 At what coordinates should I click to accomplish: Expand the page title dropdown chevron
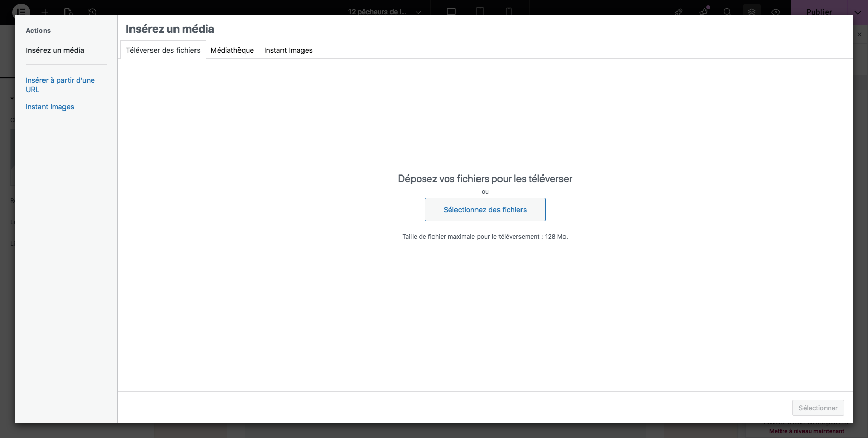pyautogui.click(x=418, y=12)
